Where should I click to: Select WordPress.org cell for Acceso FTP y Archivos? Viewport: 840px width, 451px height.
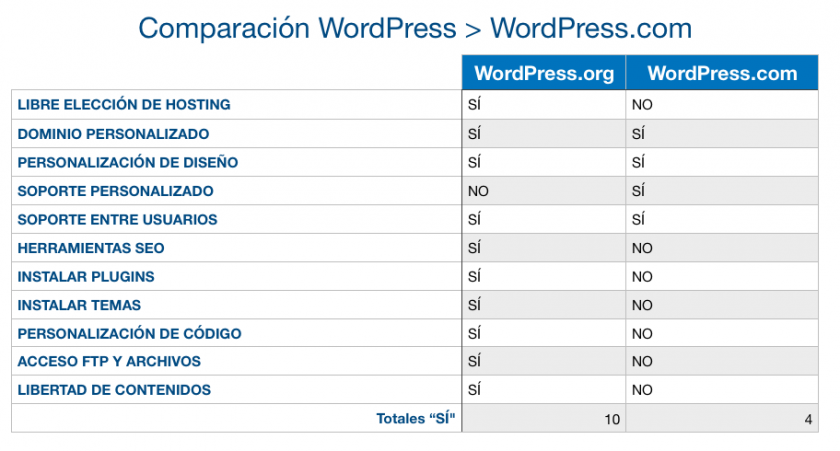pos(544,361)
